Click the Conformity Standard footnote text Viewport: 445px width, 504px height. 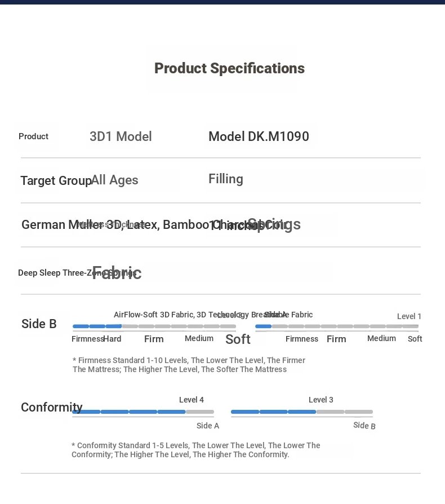click(x=195, y=450)
